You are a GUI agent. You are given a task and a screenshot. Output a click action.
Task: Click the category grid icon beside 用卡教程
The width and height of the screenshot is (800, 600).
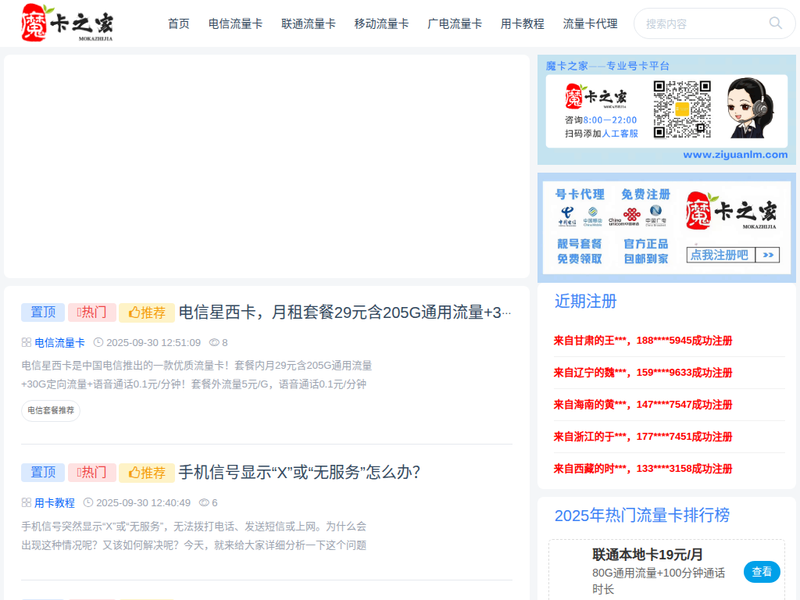coord(27,503)
